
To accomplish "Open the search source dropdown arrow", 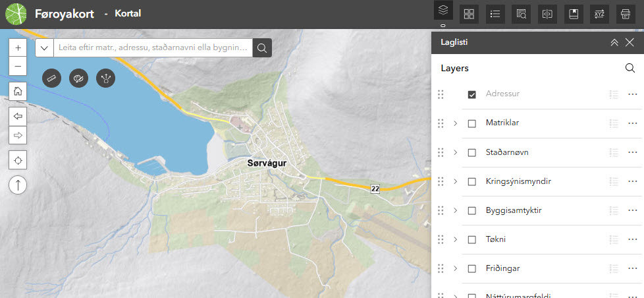I will click(45, 47).
